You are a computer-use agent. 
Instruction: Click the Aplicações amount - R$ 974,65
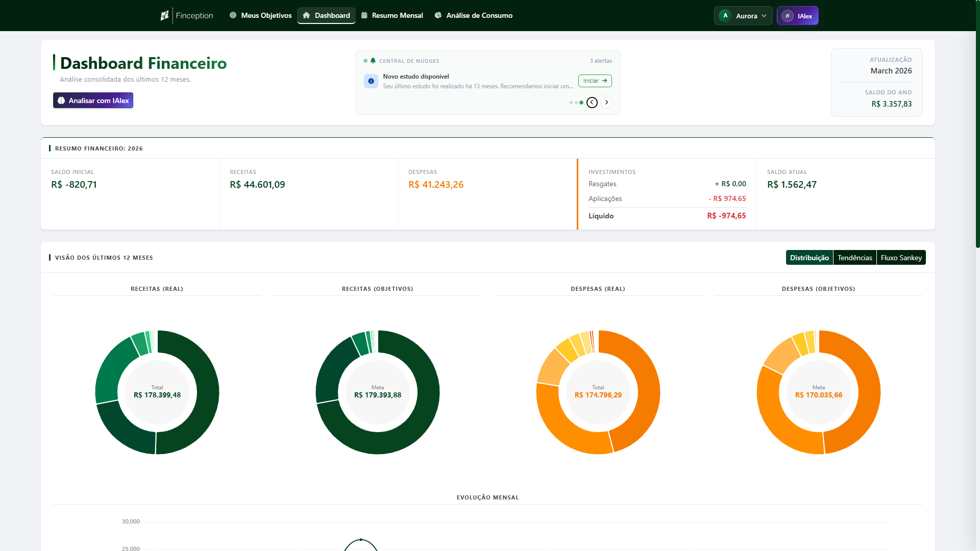pos(727,198)
